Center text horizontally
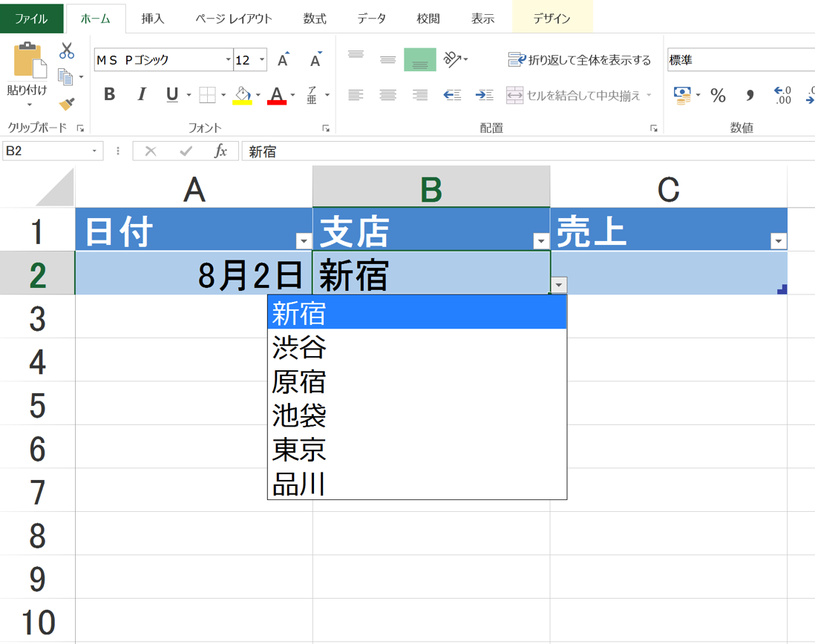 [387, 95]
